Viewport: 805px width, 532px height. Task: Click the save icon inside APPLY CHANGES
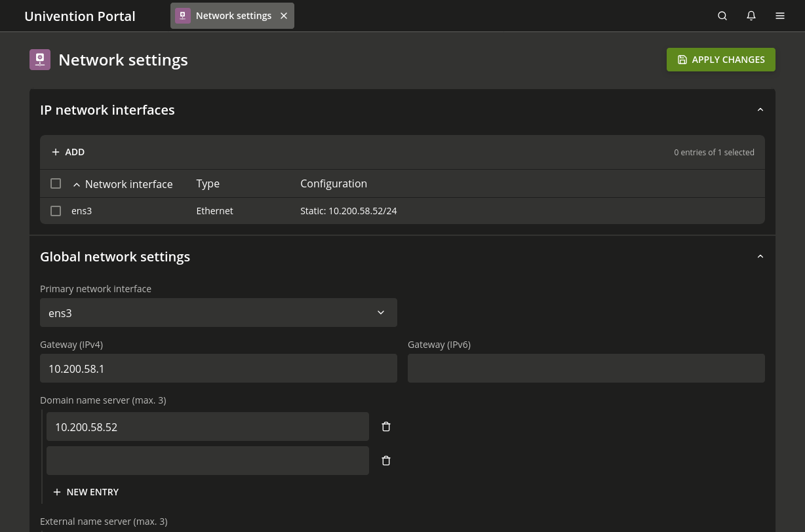click(682, 59)
